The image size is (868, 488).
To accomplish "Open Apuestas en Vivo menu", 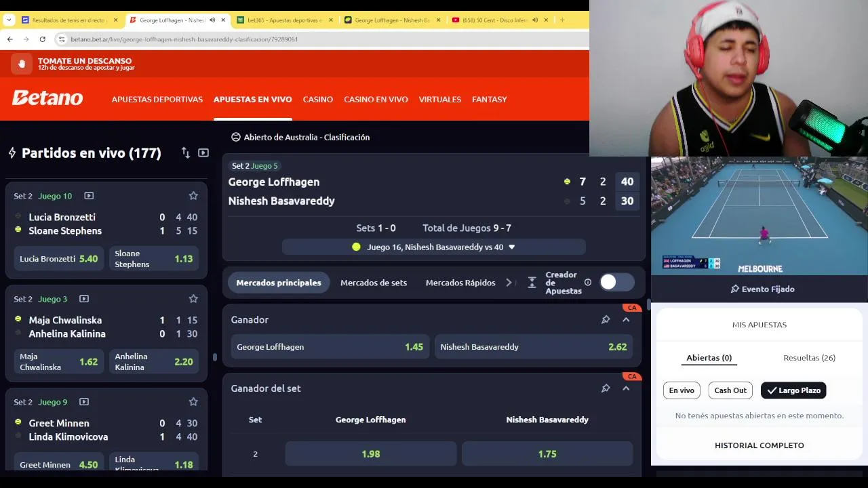I will [252, 100].
